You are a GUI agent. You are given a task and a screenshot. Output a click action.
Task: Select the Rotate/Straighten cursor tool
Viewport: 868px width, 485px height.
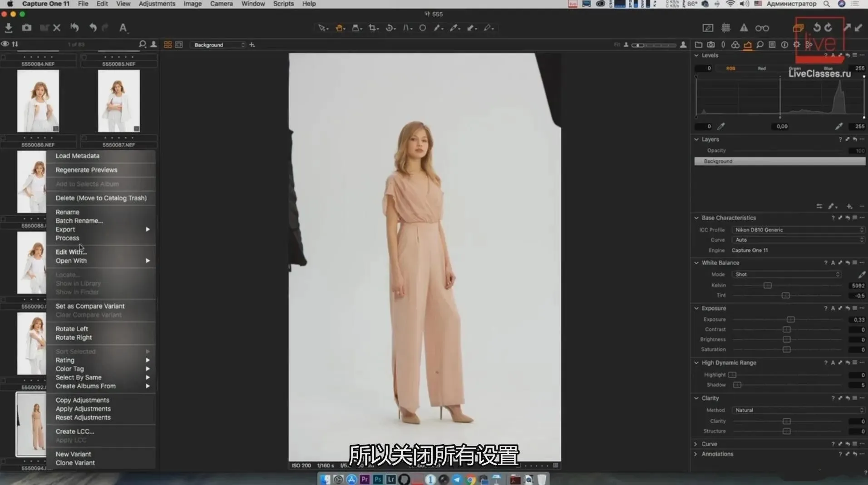click(390, 28)
